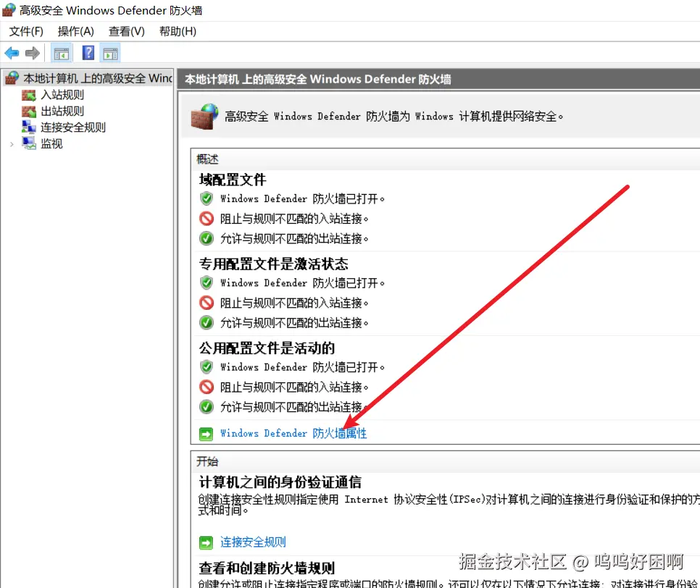Open the 连接安全规则 link in 开始 section
The height and width of the screenshot is (588, 700).
[x=253, y=542]
